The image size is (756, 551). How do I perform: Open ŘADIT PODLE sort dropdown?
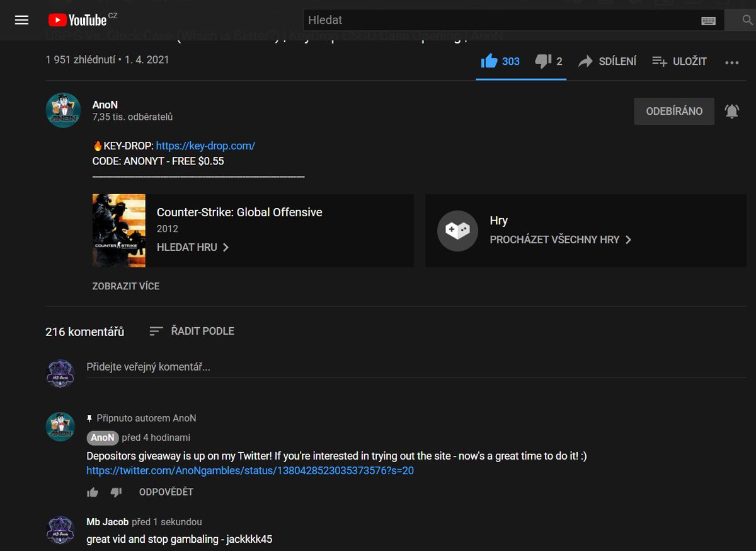(x=192, y=331)
